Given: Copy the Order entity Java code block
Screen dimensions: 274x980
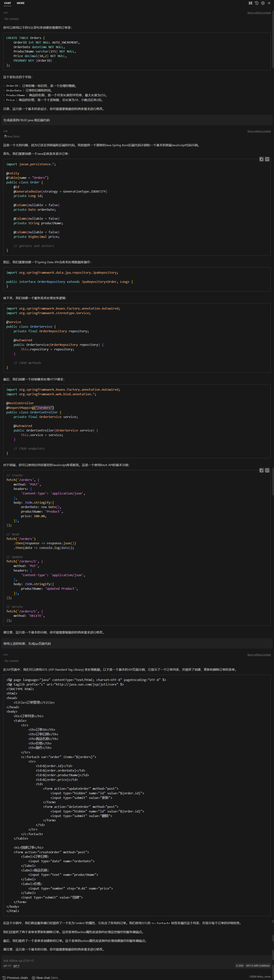Looking at the screenshot, I should coord(261,159).
